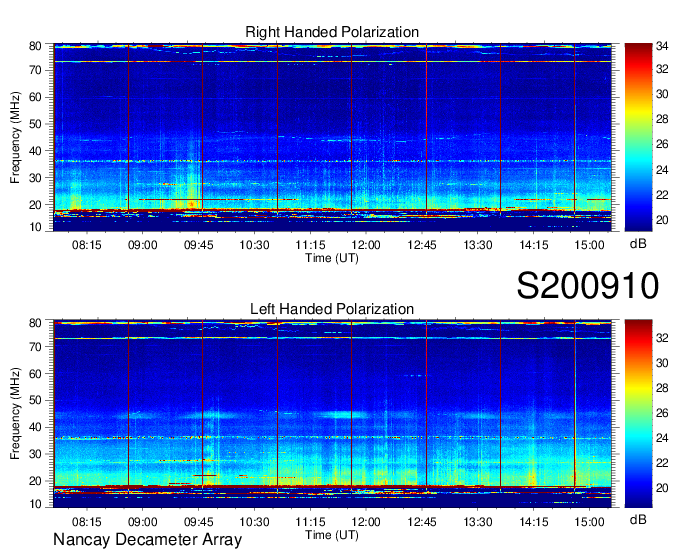Click the 10 frequency tick on lower plot
Image resolution: width=680 pixels, height=552 pixels.
[x=35, y=504]
